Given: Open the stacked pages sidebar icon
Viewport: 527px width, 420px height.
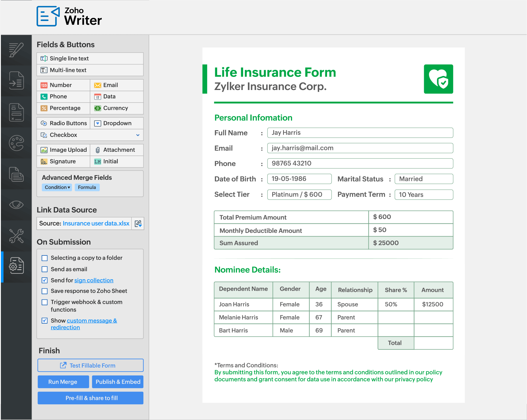Looking at the screenshot, I should (x=16, y=174).
